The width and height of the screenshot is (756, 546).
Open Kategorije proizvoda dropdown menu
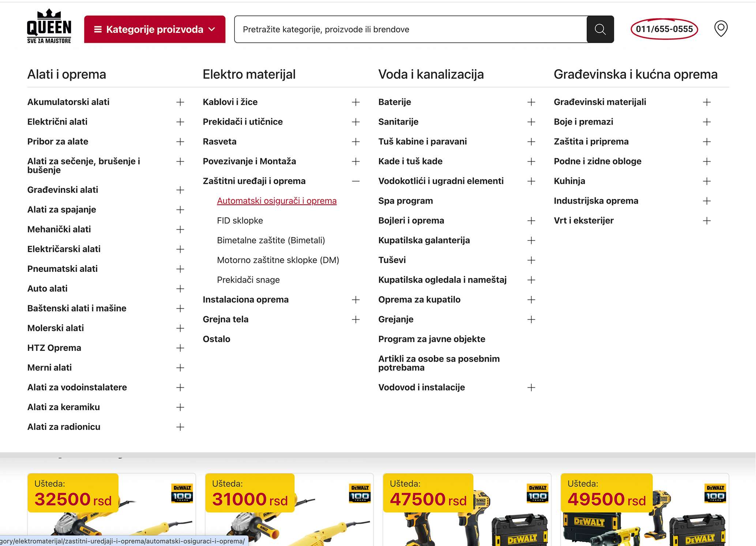[x=155, y=29]
